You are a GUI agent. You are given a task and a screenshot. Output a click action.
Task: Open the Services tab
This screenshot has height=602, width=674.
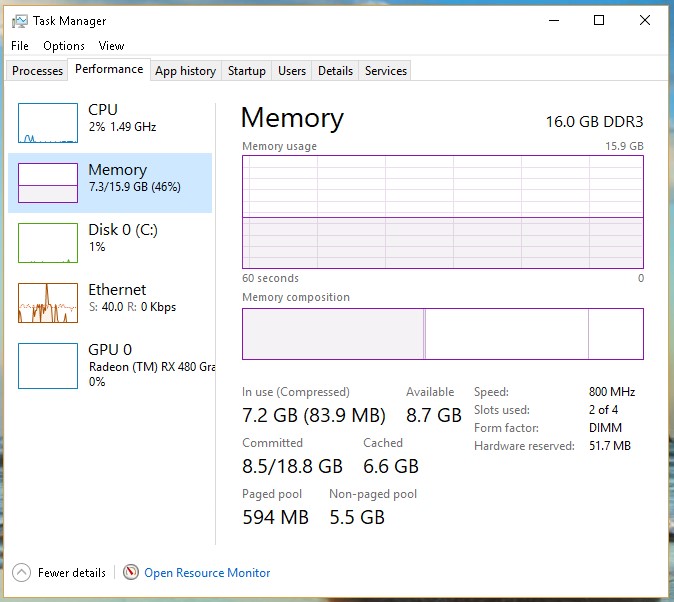[x=386, y=71]
